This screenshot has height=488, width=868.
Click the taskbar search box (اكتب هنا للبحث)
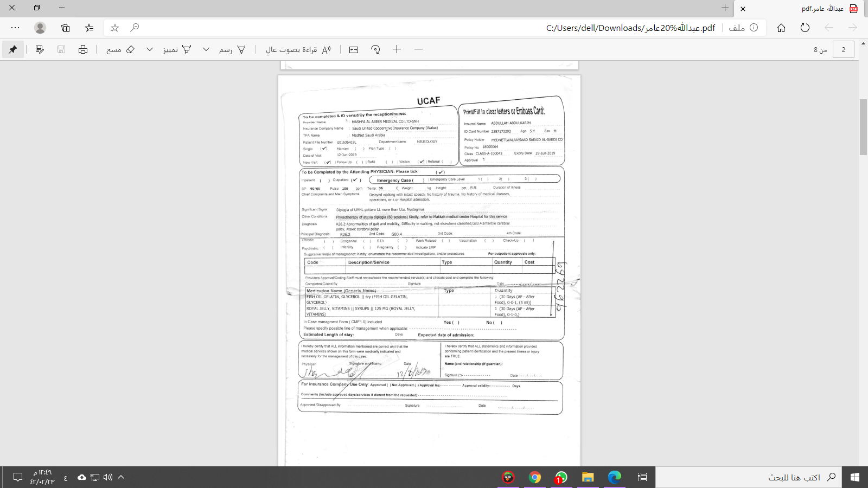tap(749, 477)
